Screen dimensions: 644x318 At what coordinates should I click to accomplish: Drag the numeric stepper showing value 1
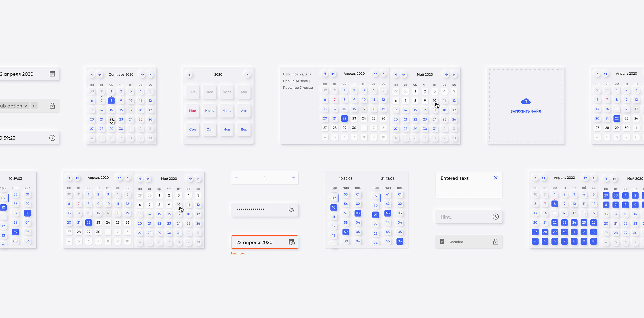pyautogui.click(x=264, y=177)
